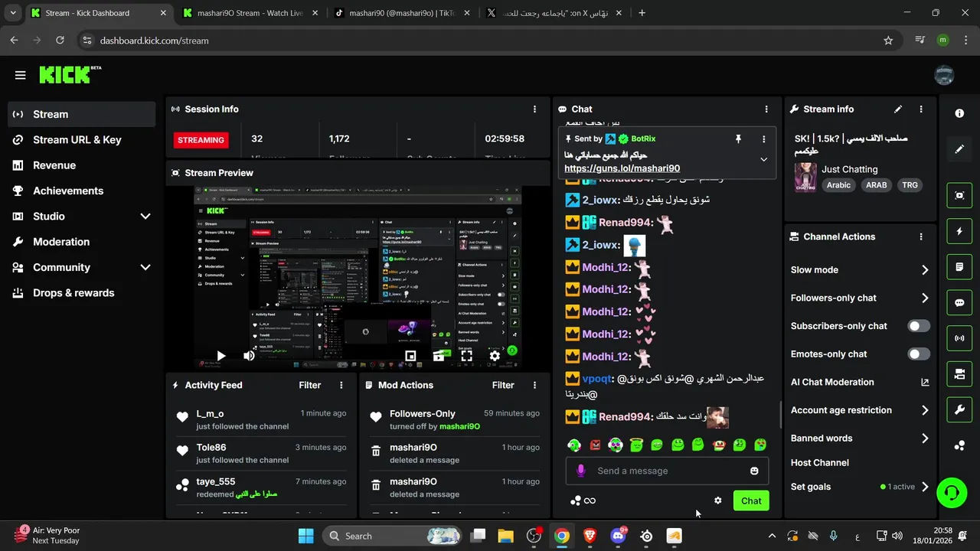Toggle the mod actions document icon in sidebar
980x551 pixels.
tap(959, 267)
